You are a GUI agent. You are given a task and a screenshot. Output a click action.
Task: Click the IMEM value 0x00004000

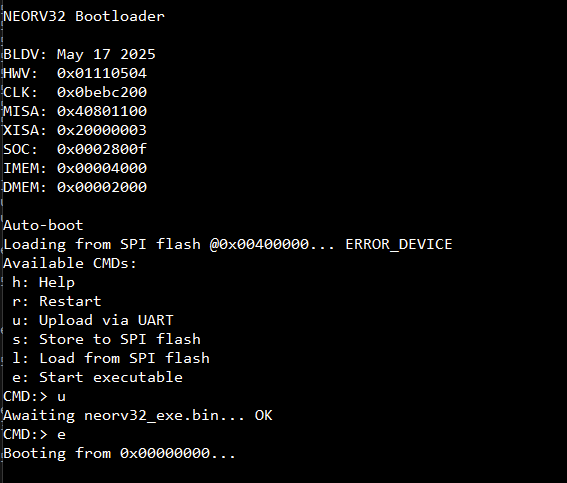(x=102, y=168)
